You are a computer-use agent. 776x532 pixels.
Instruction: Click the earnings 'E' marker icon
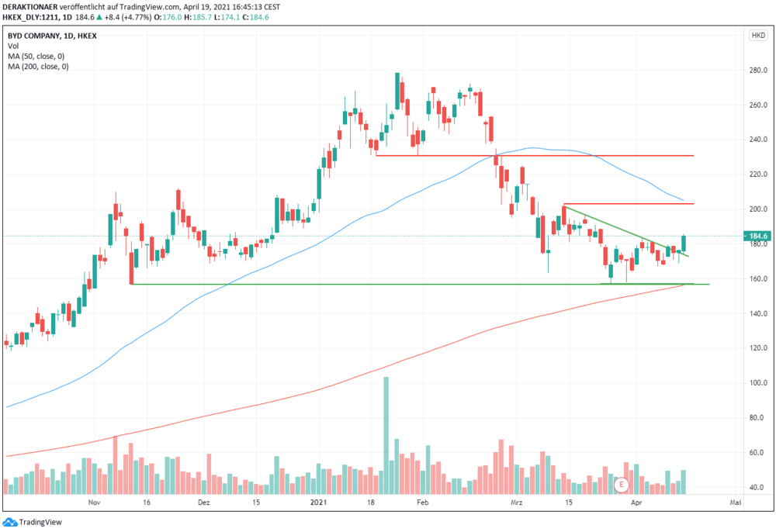click(x=621, y=485)
